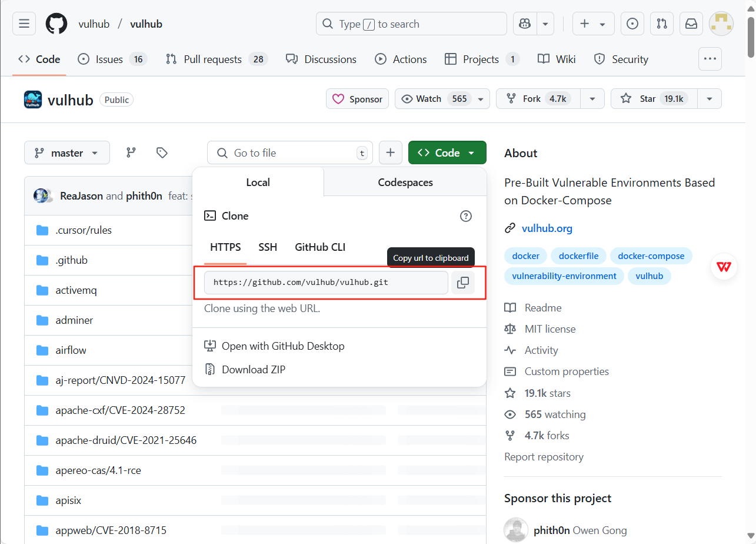
Task: View tags icon near branch selector
Action: click(162, 152)
